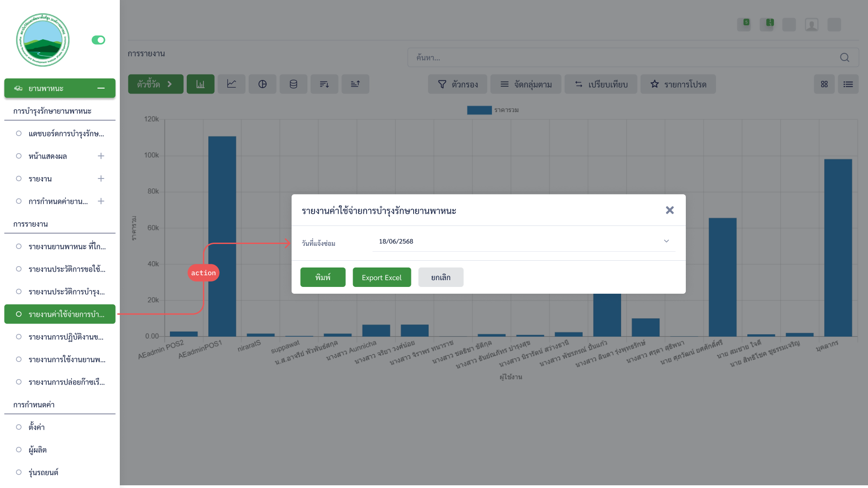Toggle the green switch beside logo

(98, 40)
